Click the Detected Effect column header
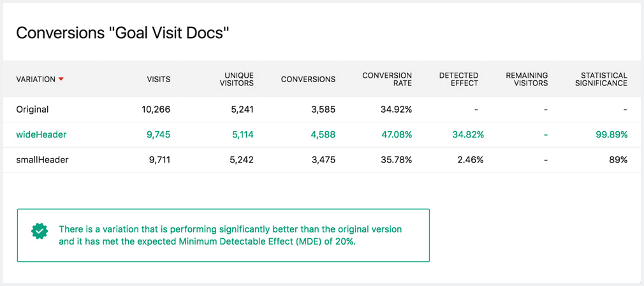Viewport: 644px width, 286px height. click(x=458, y=79)
